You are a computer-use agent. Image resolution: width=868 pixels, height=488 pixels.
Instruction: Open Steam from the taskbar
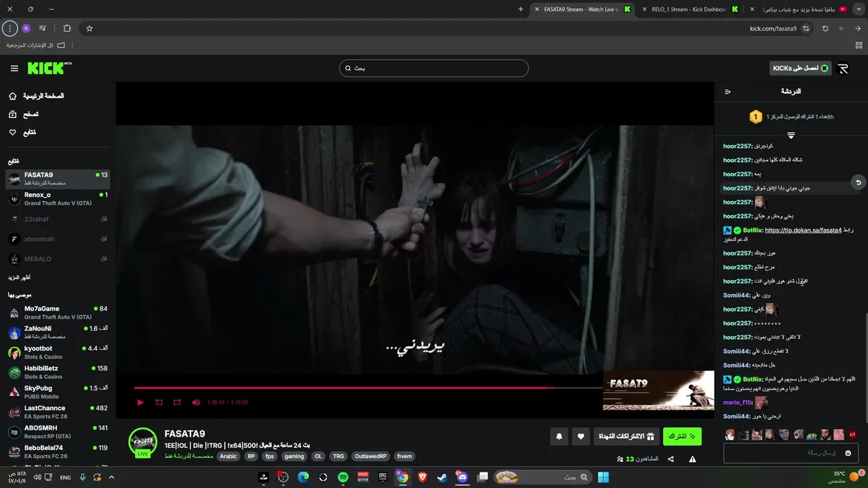pyautogui.click(x=442, y=477)
